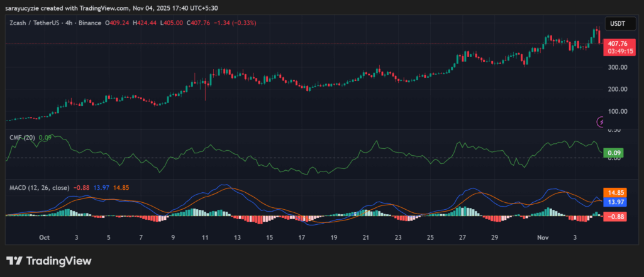Viewport: 644px width, 277px height.
Task: Click the Oct label on time axis
Action: pos(44,238)
